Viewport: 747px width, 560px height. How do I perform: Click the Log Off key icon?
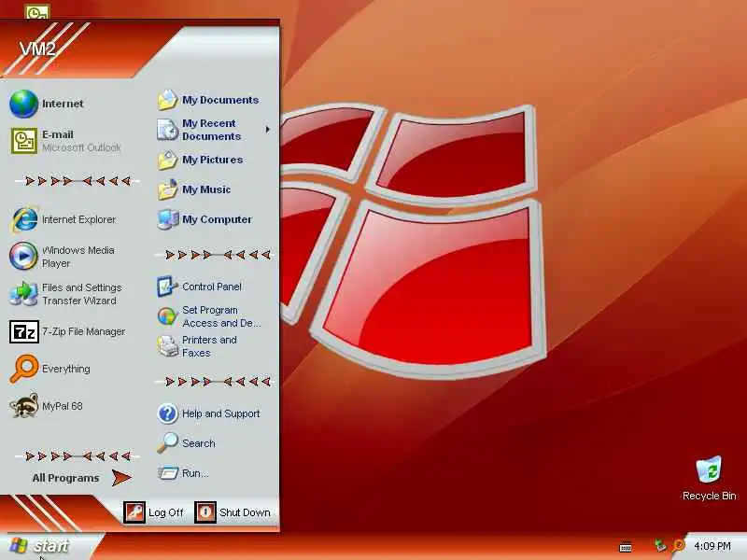134,512
